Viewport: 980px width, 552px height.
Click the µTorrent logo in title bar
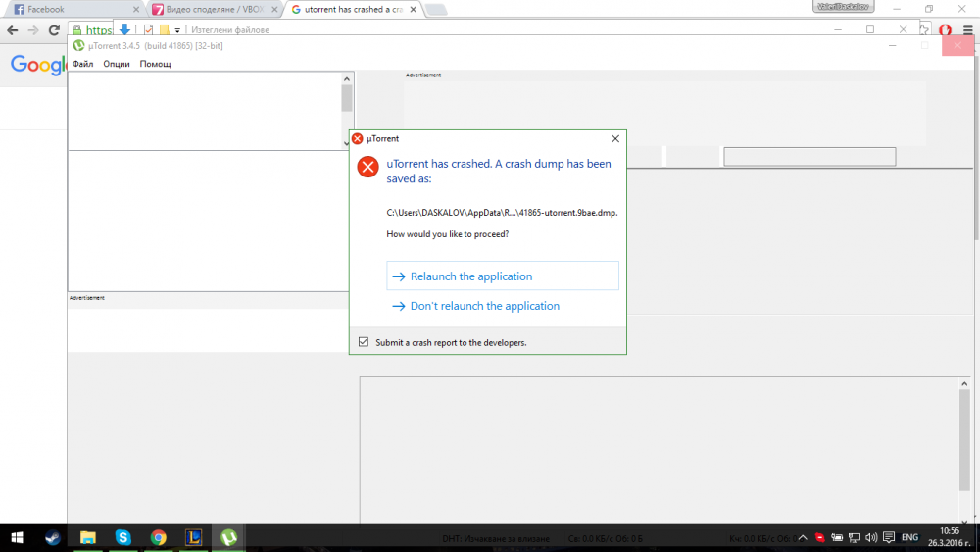[x=78, y=46]
